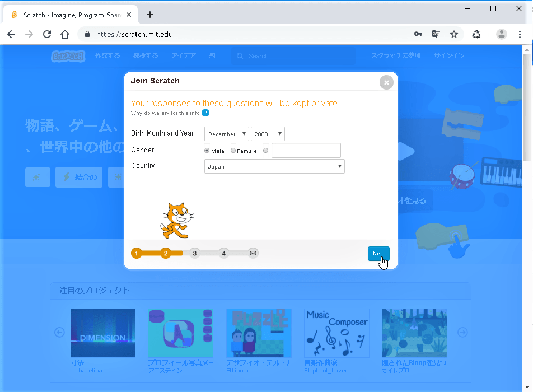Screen dimensions: 533x392
Task: Focus the custom gender text field
Action: pos(306,150)
